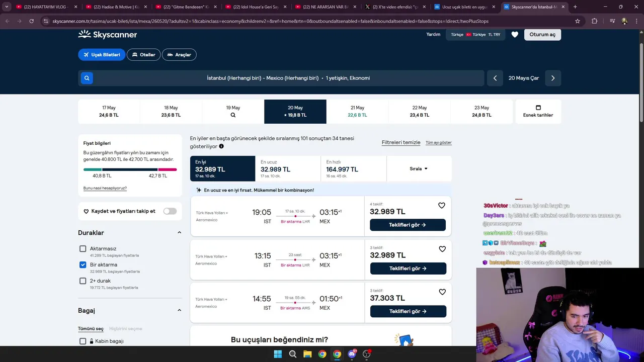Screen dimensions: 644x362
Task: Open Bunu nasıl hesaplıyoruz link
Action: coord(105,188)
